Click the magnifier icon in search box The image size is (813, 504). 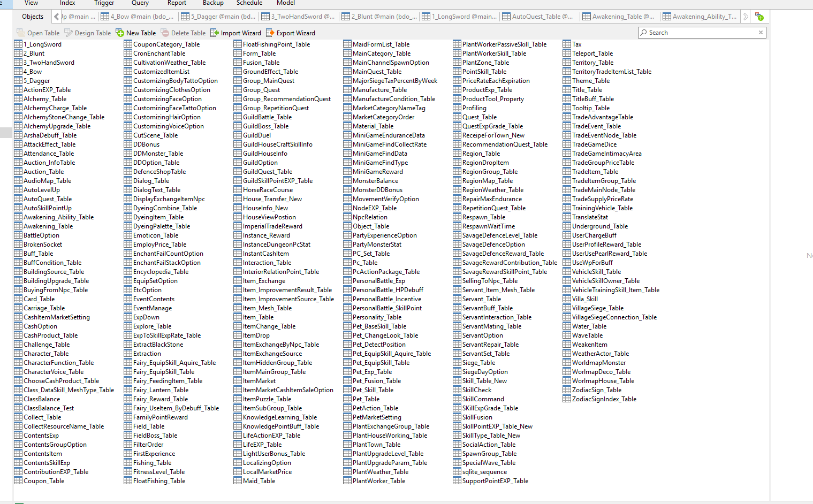click(x=644, y=33)
